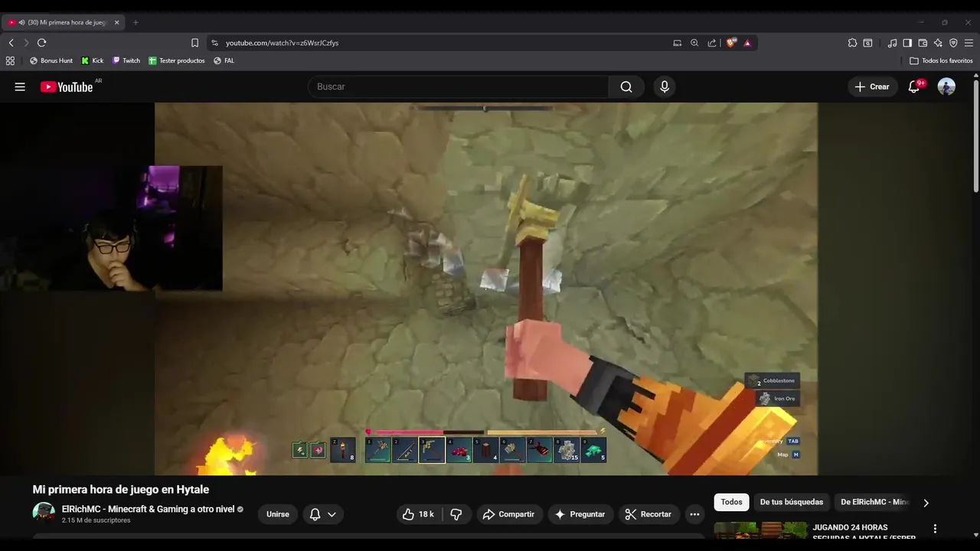Viewport: 980px width, 551px height.
Task: Expand the notification bell dropdown for channel
Action: [322, 514]
